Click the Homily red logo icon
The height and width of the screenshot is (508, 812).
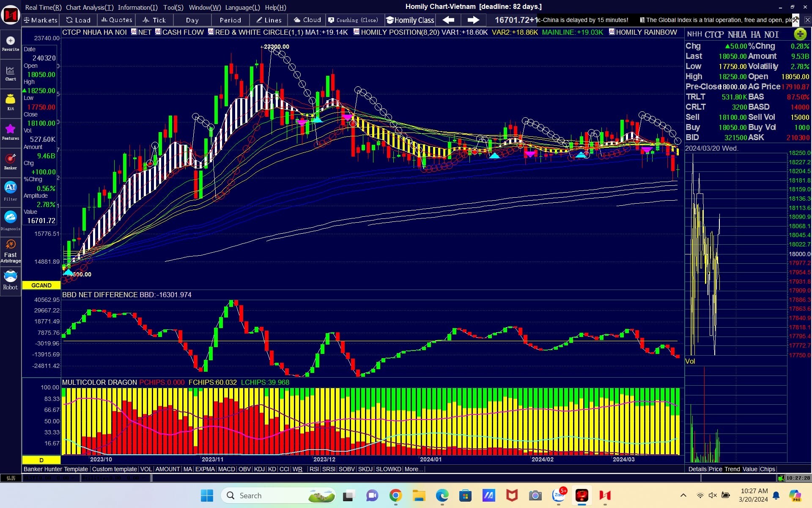point(11,15)
